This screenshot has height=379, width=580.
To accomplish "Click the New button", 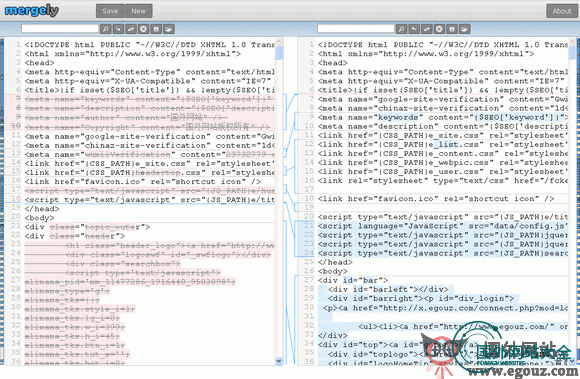I will 139,11.
